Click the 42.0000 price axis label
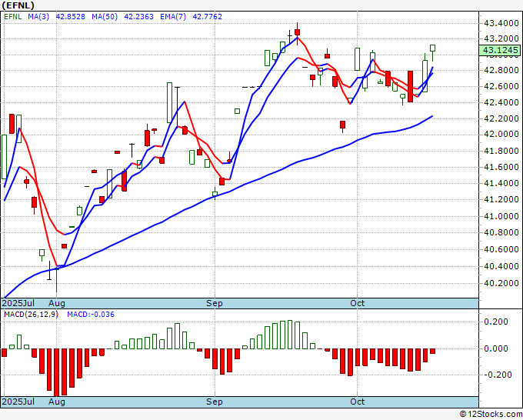523x420 pixels. tap(501, 134)
